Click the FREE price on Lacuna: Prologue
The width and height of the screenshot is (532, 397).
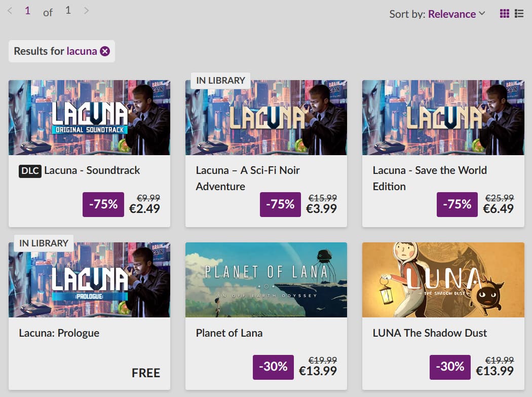(146, 373)
